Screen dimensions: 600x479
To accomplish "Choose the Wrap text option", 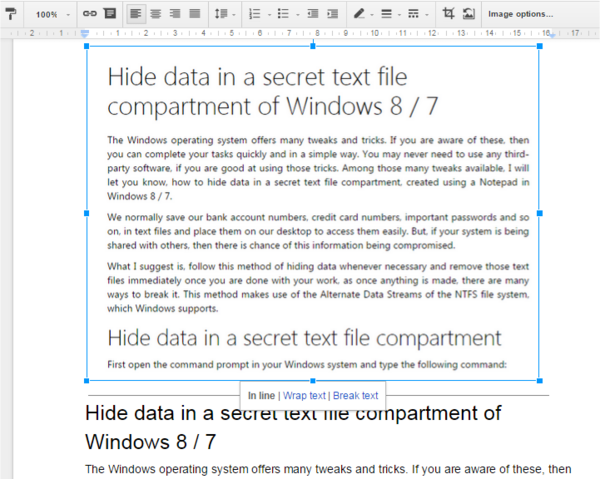I will pyautogui.click(x=304, y=395).
